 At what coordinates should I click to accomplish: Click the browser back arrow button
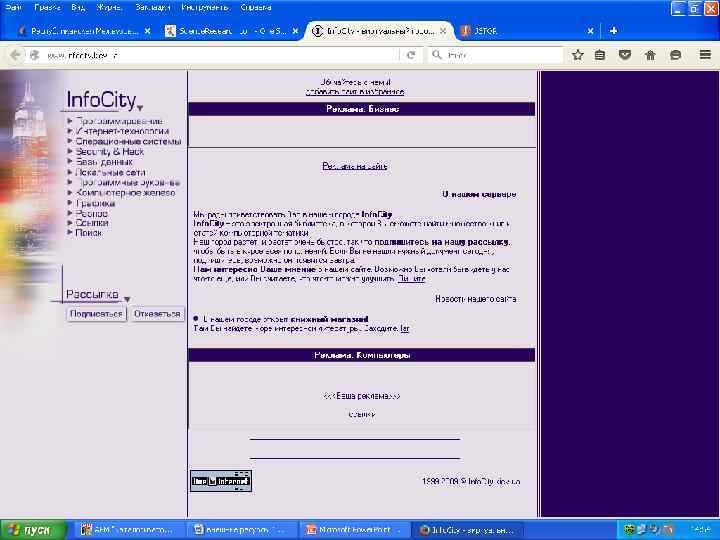coord(15,55)
